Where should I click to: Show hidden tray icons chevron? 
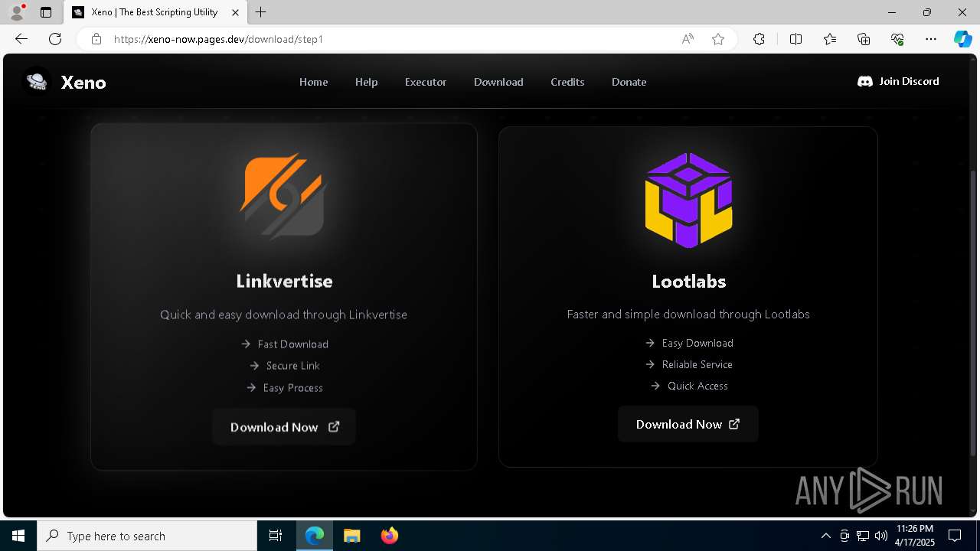tap(825, 536)
